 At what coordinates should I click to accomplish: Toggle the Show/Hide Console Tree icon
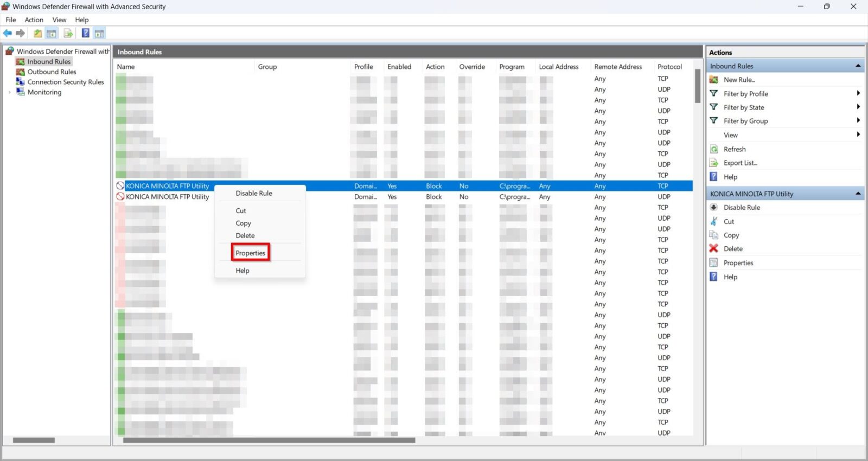coord(52,34)
